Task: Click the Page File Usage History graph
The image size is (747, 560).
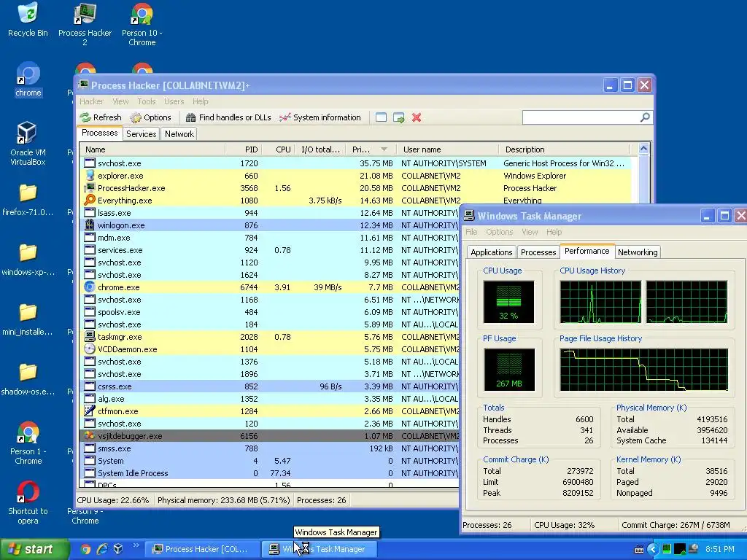Action: point(644,370)
